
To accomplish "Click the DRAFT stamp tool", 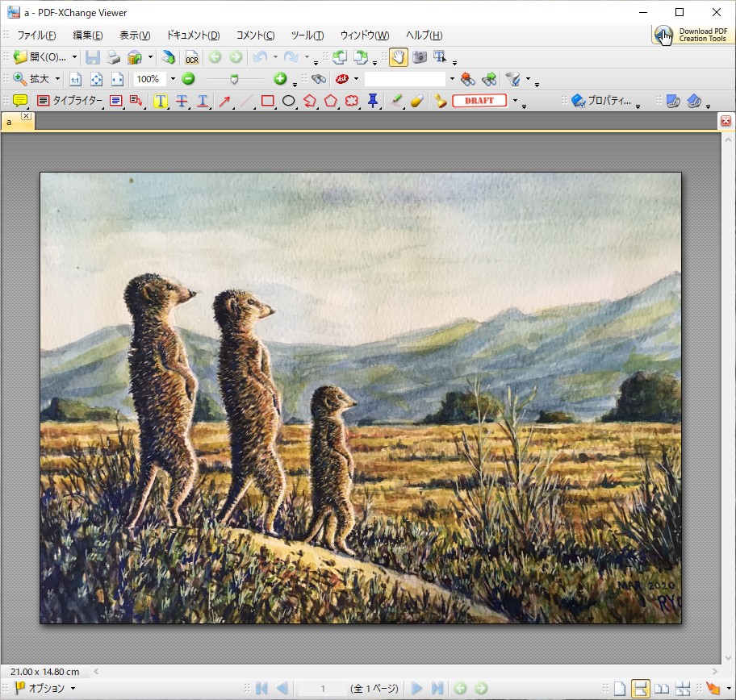I will (479, 101).
